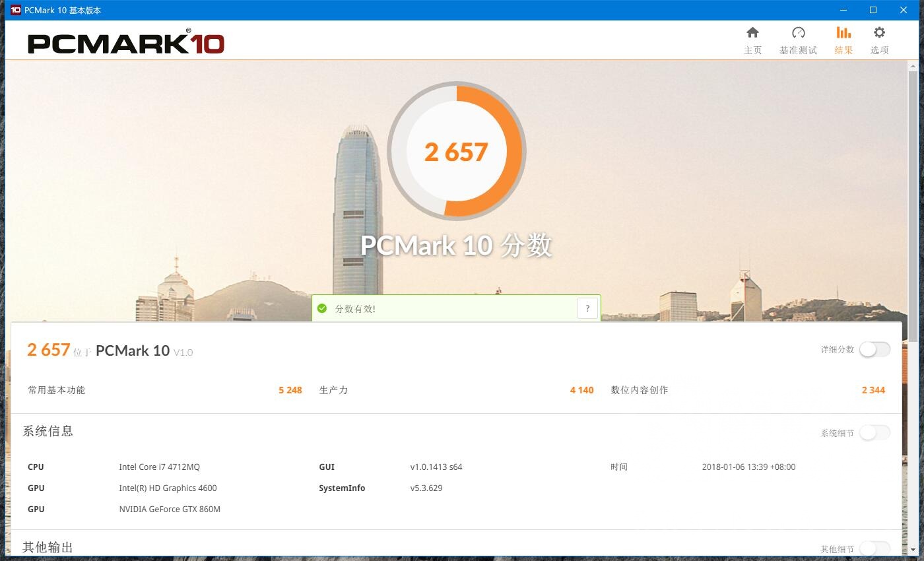The image size is (924, 561).
Task: Maximize the PCMark 10 window
Action: [x=873, y=10]
